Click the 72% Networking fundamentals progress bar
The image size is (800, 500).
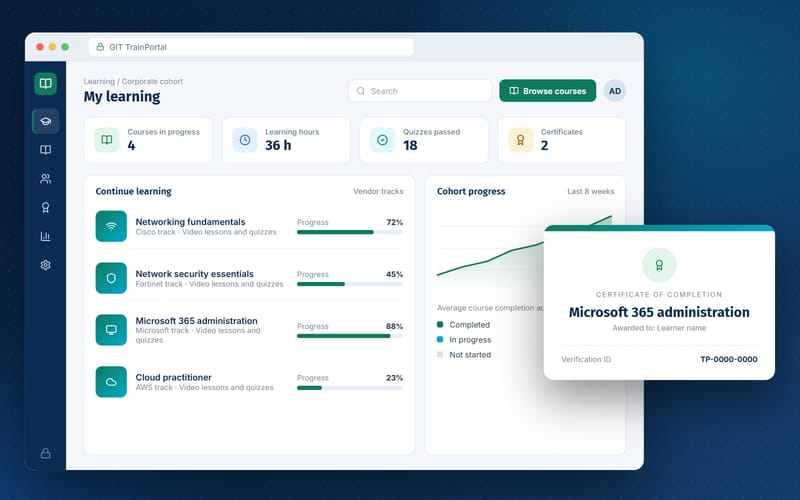350,232
